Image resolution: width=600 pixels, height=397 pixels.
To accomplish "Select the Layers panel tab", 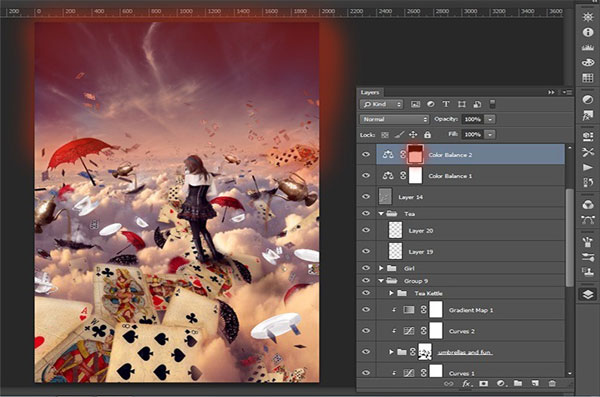I will [370, 92].
